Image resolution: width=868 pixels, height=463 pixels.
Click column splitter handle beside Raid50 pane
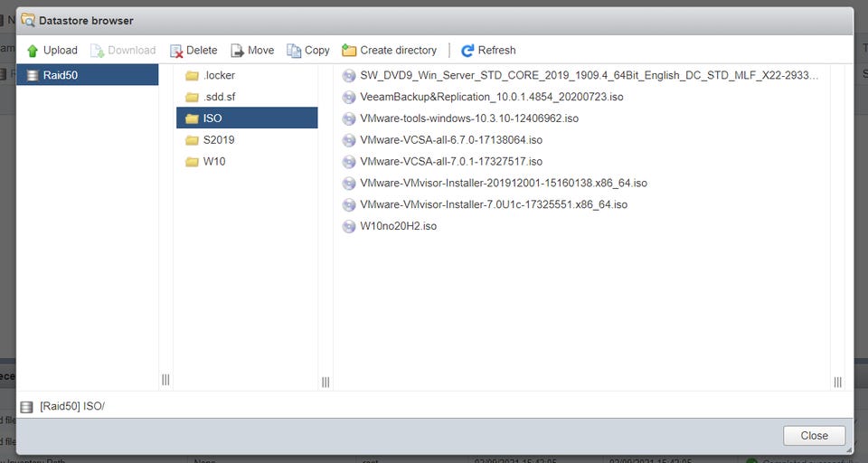(x=165, y=380)
